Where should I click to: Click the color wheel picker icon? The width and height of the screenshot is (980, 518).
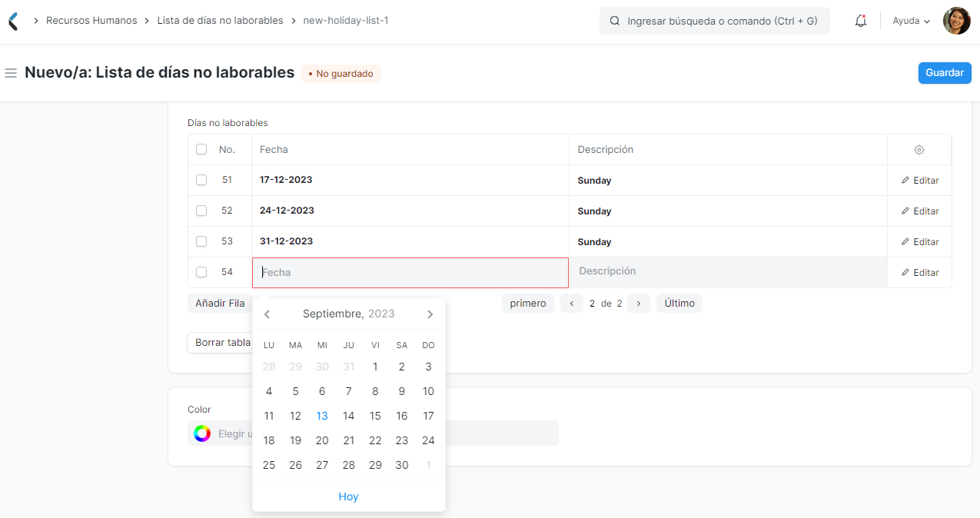coord(202,433)
